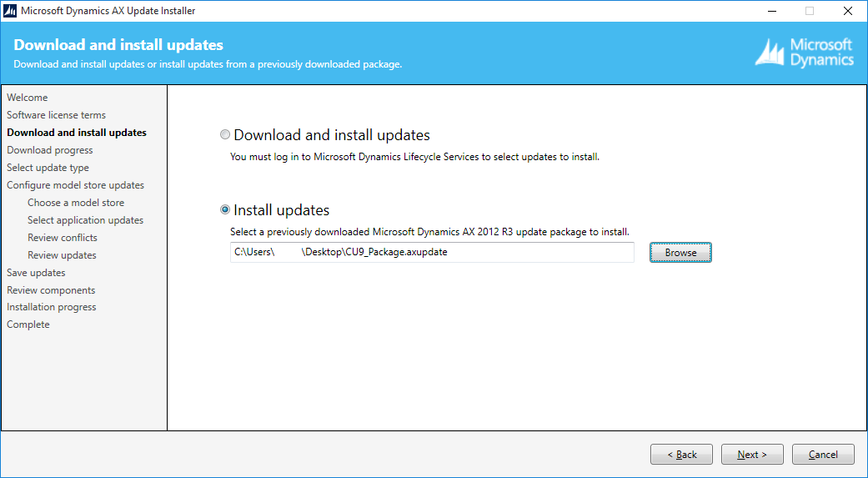Minimize the Update Installer window
The height and width of the screenshot is (478, 868).
pos(771,11)
